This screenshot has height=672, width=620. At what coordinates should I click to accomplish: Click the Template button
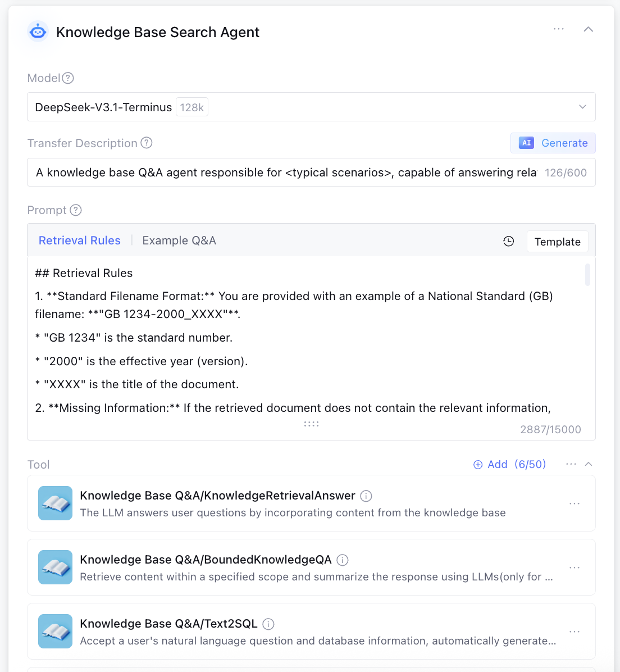click(x=557, y=242)
